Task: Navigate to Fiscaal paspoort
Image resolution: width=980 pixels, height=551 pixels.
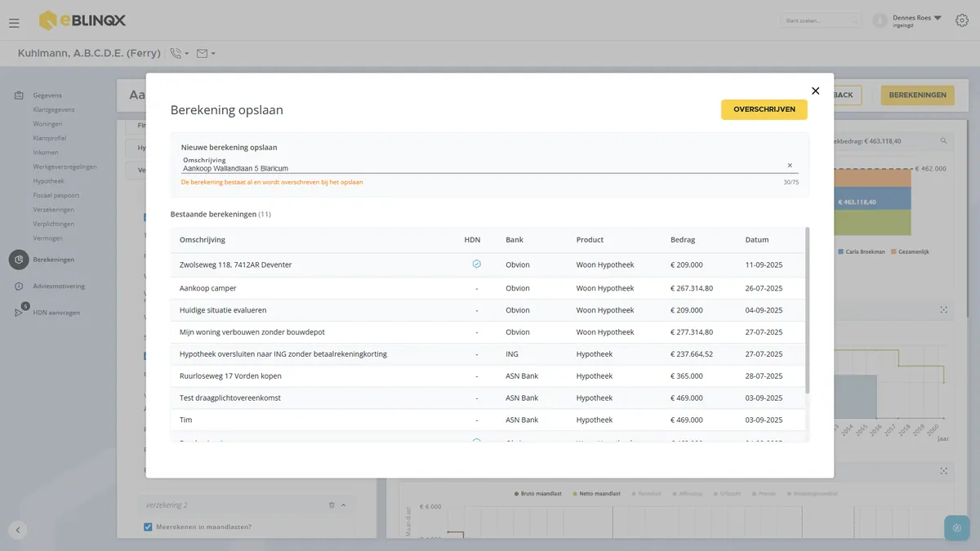Action: (x=56, y=195)
